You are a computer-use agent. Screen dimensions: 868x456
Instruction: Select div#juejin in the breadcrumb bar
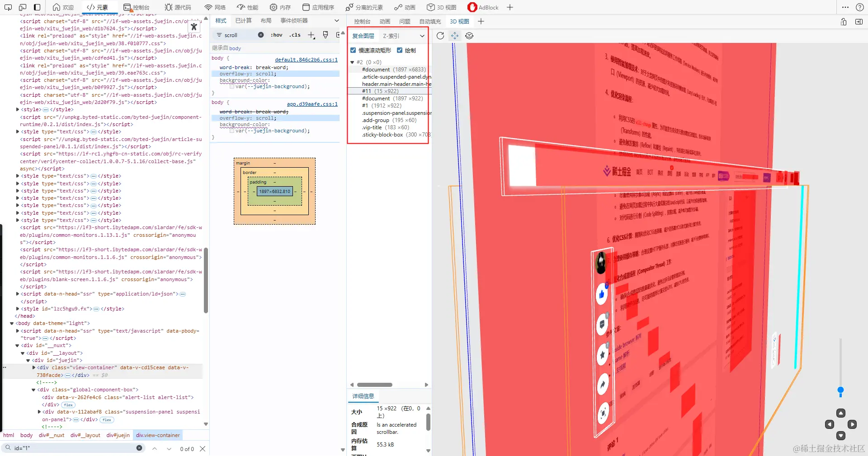coord(118,435)
